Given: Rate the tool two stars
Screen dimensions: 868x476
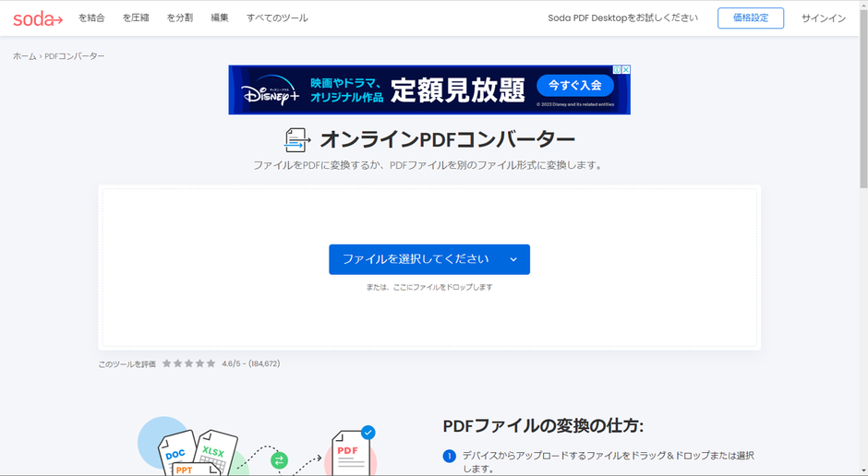Looking at the screenshot, I should pos(177,363).
